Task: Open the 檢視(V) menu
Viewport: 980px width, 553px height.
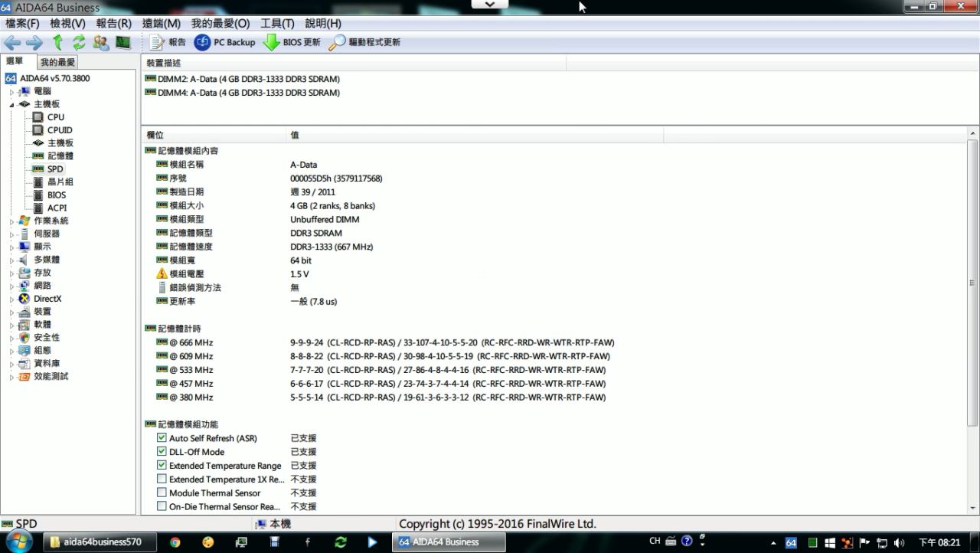Action: 67,24
